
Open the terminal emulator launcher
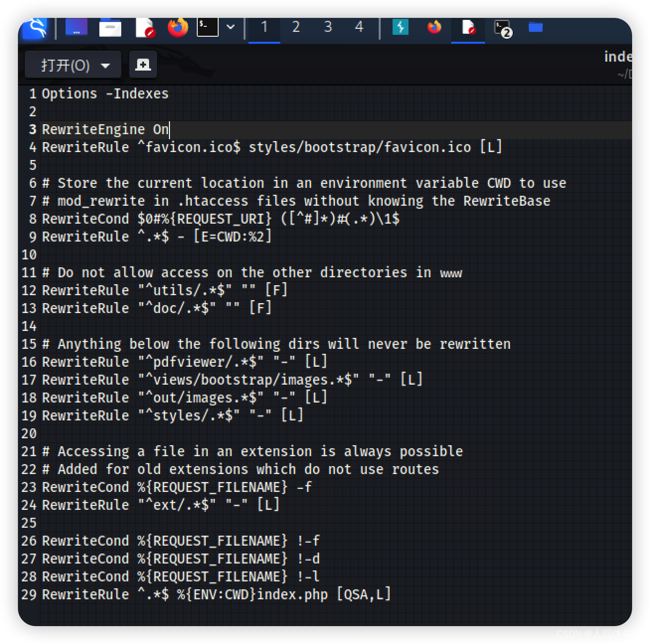point(207,27)
